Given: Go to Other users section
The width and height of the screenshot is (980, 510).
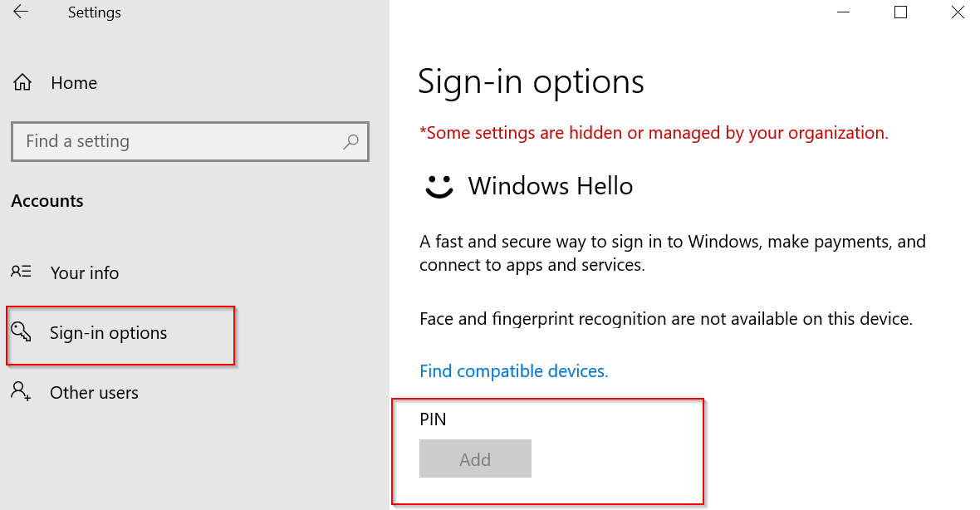Looking at the screenshot, I should point(94,393).
